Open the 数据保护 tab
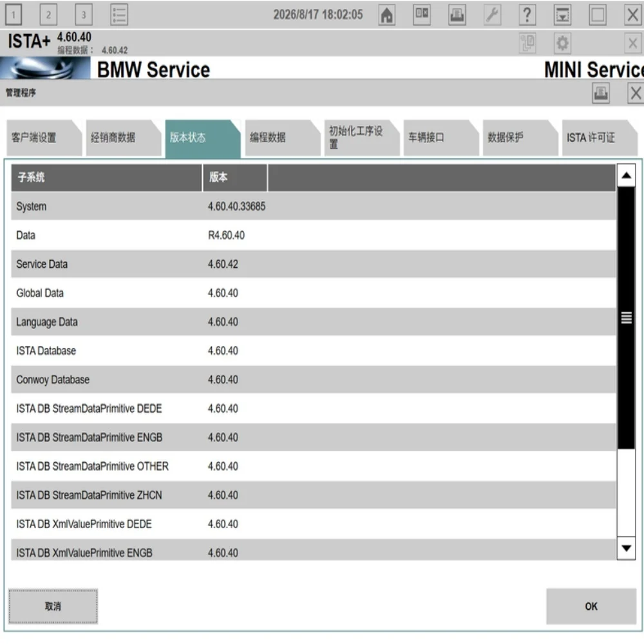 [x=520, y=138]
